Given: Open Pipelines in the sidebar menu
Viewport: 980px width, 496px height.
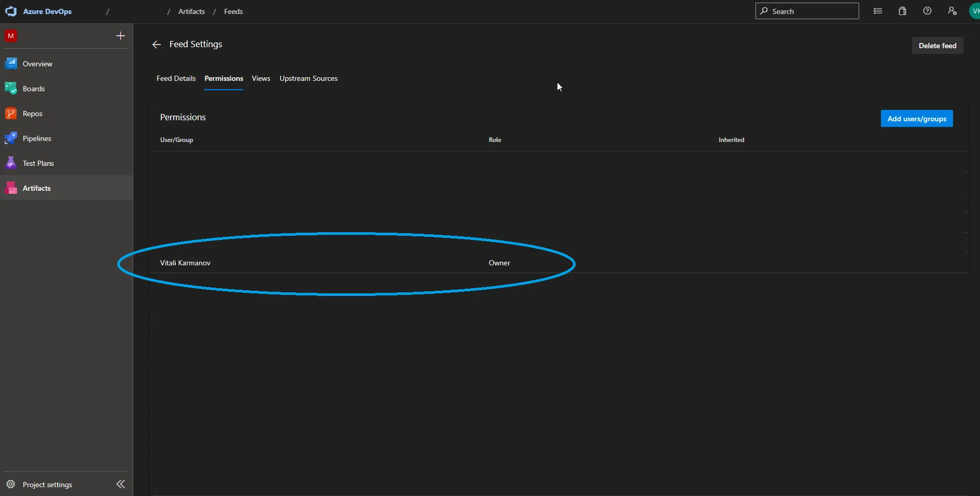Looking at the screenshot, I should coord(66,138).
